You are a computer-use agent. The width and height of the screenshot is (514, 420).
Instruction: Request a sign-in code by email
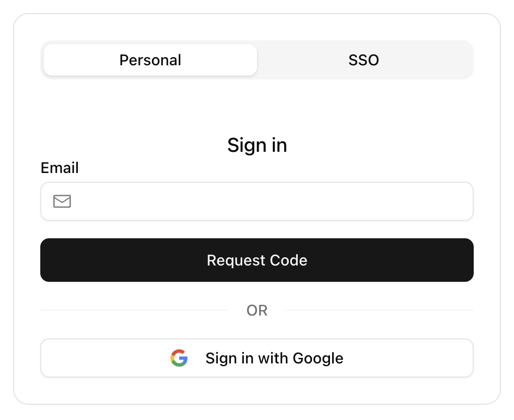pyautogui.click(x=257, y=260)
